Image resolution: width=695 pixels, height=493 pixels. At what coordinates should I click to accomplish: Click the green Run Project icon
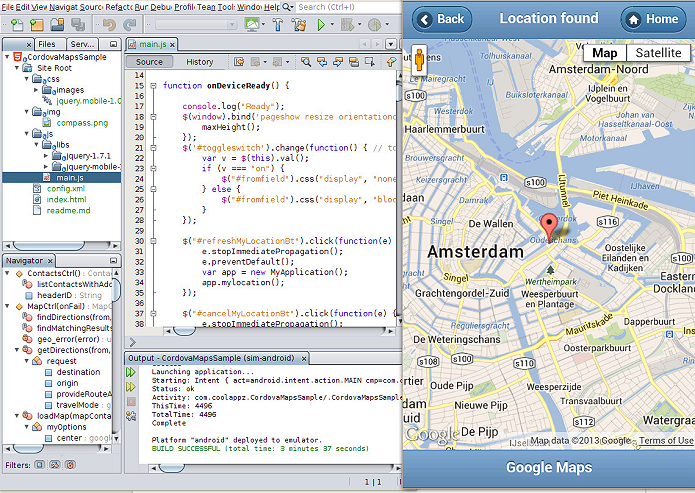click(321, 25)
